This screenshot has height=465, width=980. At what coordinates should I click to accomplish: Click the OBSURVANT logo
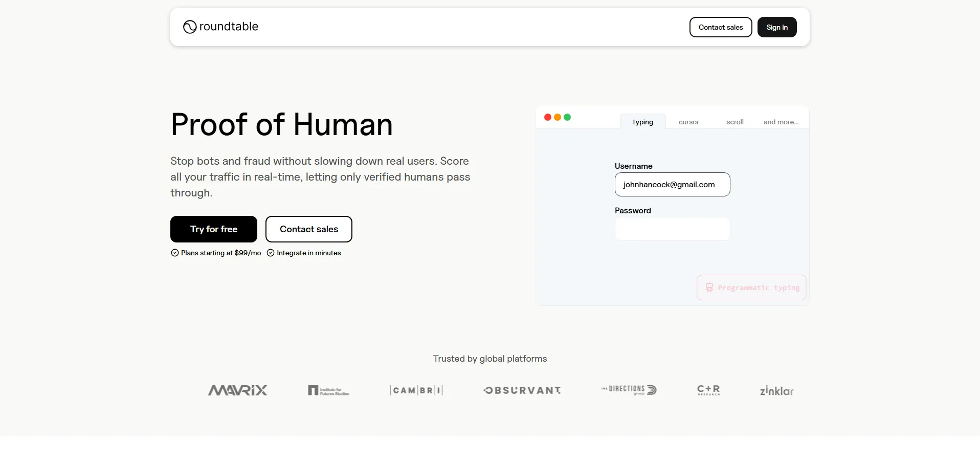(522, 390)
